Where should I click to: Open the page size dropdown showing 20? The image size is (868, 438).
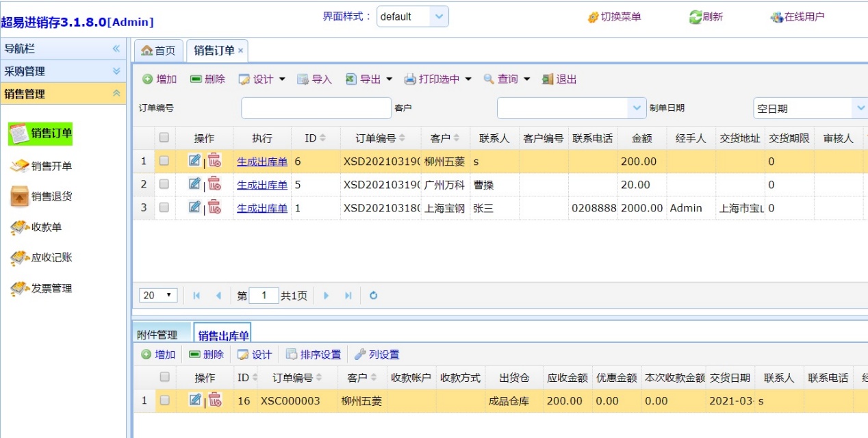[158, 296]
